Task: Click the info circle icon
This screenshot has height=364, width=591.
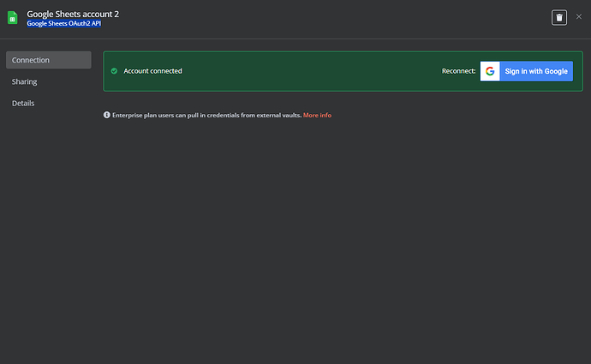Action: pos(107,115)
